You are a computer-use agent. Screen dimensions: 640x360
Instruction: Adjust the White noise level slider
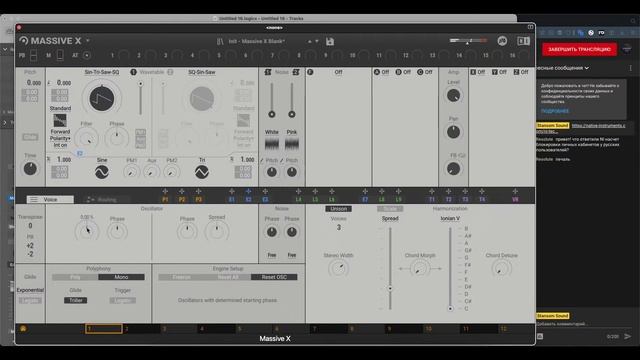point(272,100)
